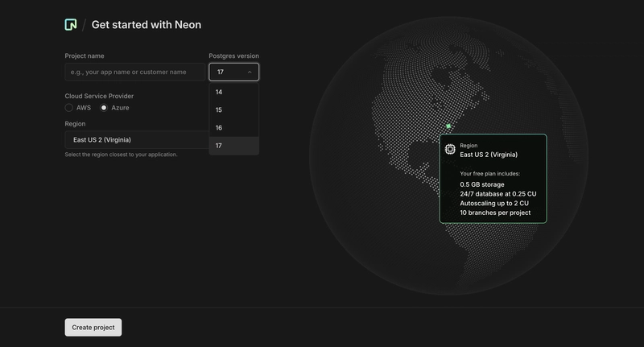Viewport: 644px width, 347px height.
Task: Select the Azure radio button
Action: (104, 108)
